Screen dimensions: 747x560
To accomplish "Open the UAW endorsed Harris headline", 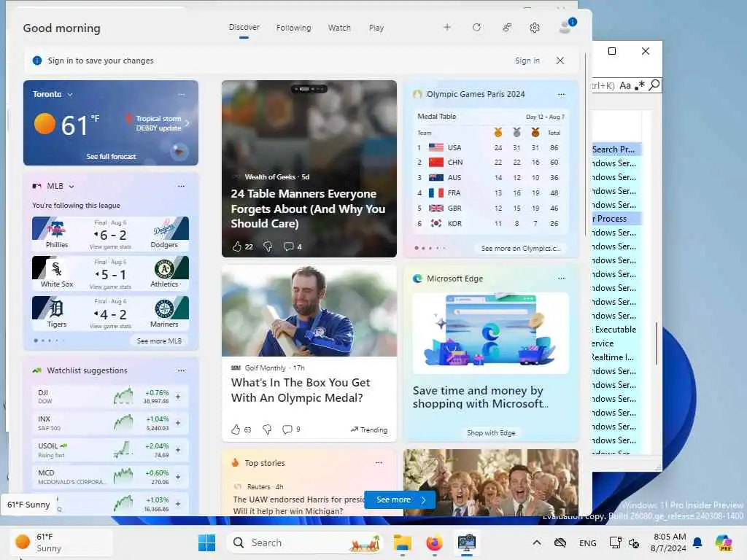I will pyautogui.click(x=298, y=505).
